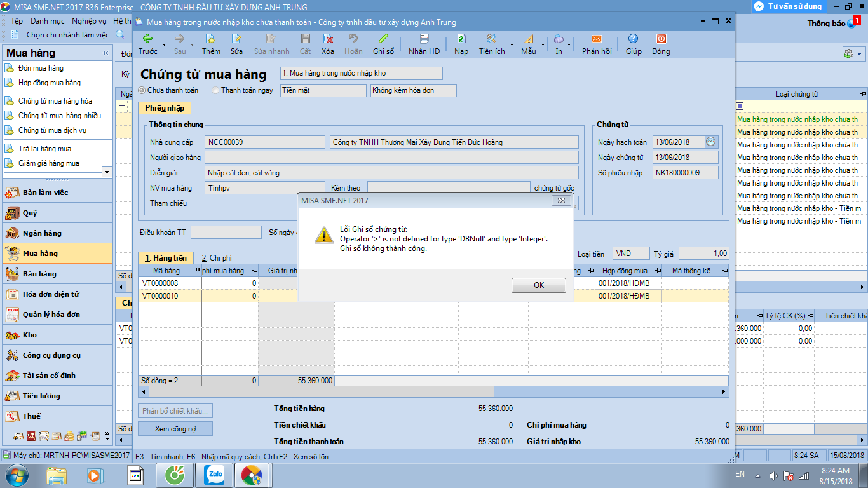Viewport: 868px width, 488px height.
Task: Open the sidebar list down-arrow button
Action: pos(106,172)
